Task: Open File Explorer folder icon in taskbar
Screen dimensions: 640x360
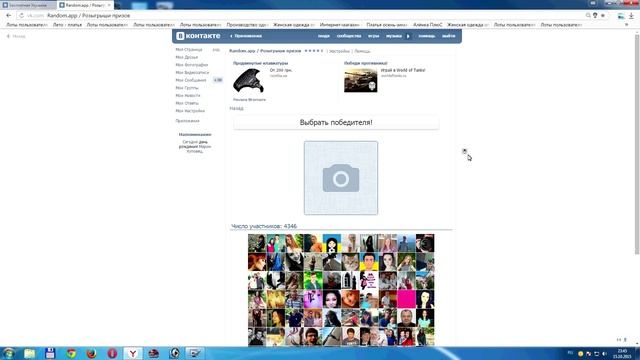Action: click(29, 353)
